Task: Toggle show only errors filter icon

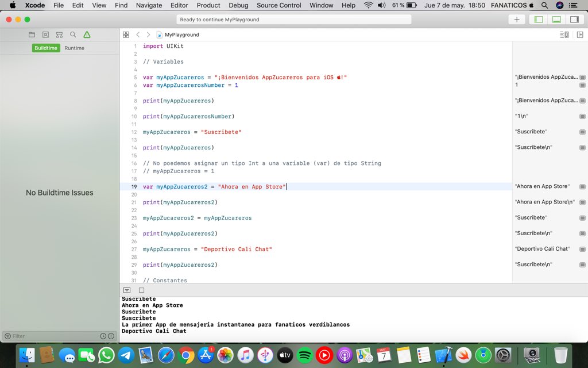Action: click(111, 336)
